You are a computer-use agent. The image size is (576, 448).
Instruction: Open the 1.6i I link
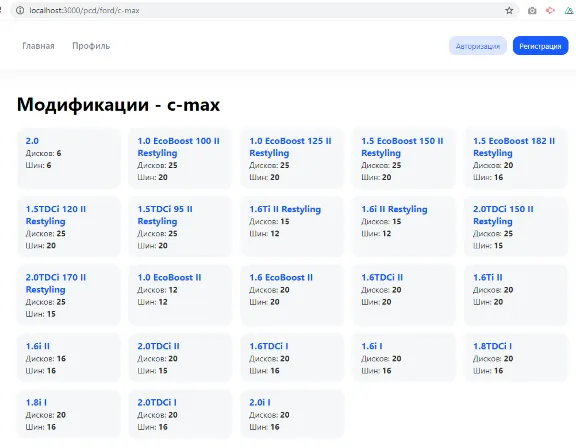tap(372, 346)
